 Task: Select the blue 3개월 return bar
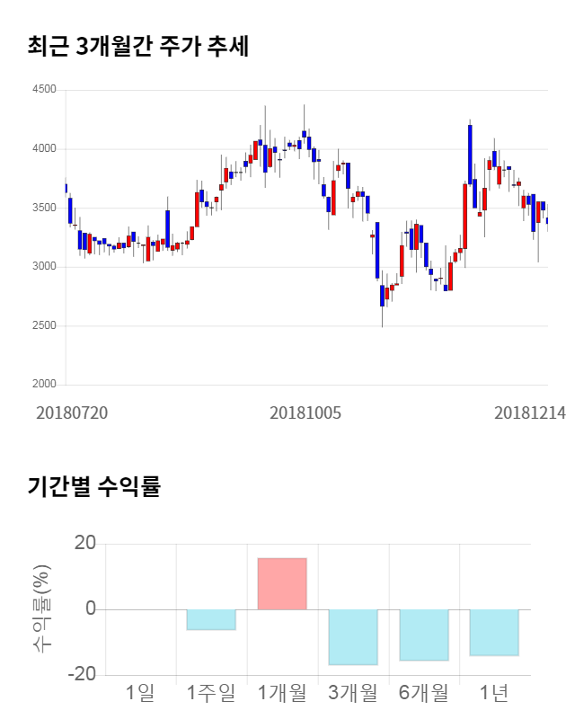(353, 637)
